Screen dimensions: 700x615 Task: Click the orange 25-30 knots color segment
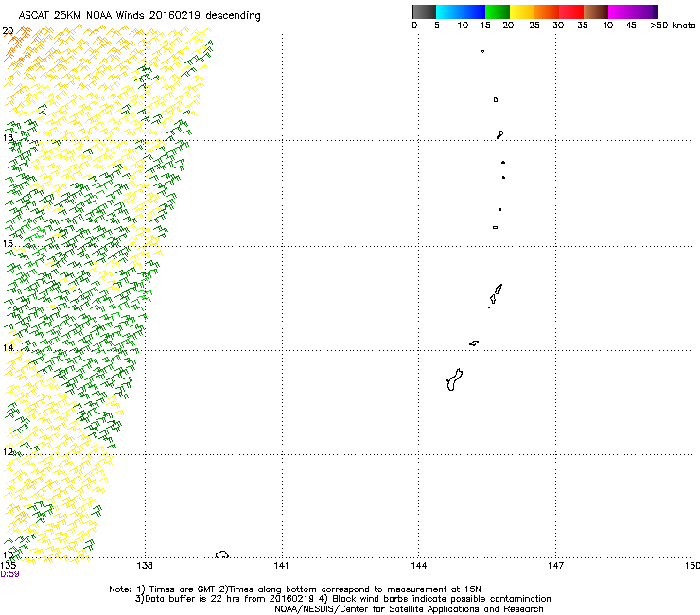(547, 11)
